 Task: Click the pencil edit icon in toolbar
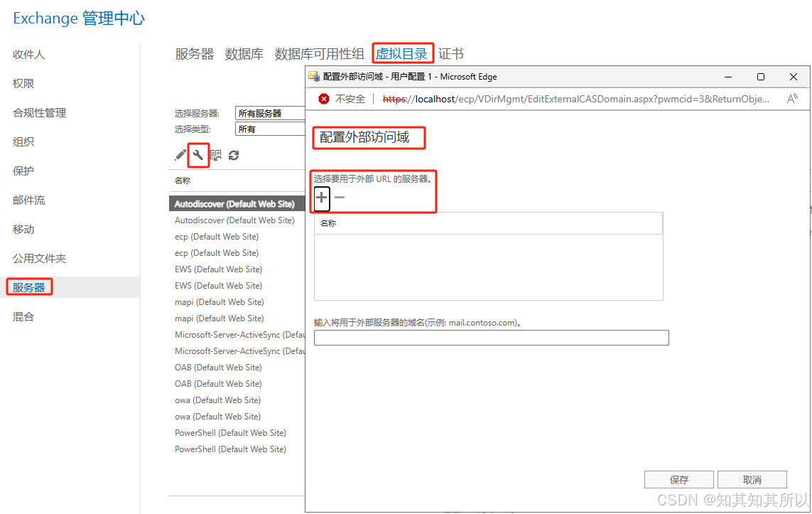click(180, 155)
